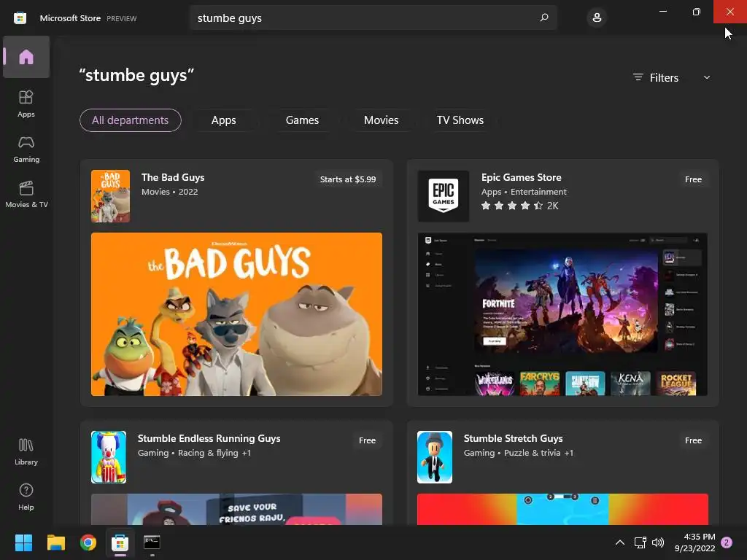747x560 pixels.
Task: Click Starts at $5.99 price label
Action: pyautogui.click(x=348, y=179)
